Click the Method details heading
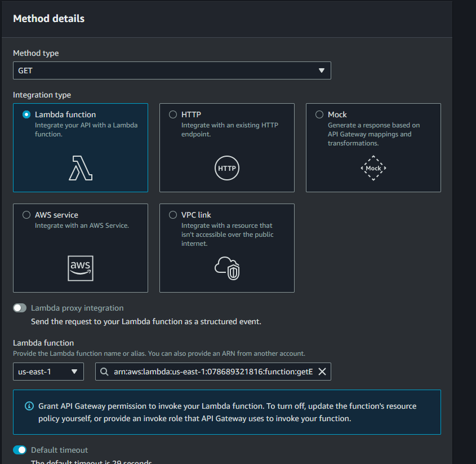 (49, 19)
